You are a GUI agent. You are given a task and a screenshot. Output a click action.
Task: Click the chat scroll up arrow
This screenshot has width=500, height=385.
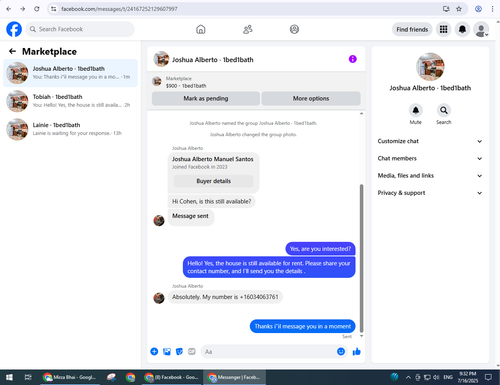click(x=362, y=114)
